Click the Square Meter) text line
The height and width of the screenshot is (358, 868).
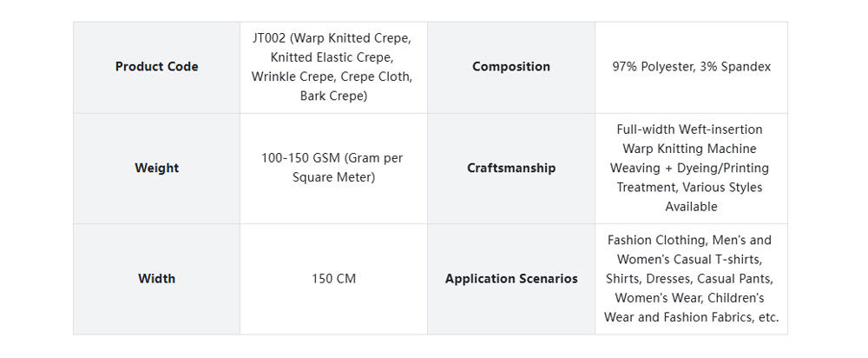coord(333,177)
